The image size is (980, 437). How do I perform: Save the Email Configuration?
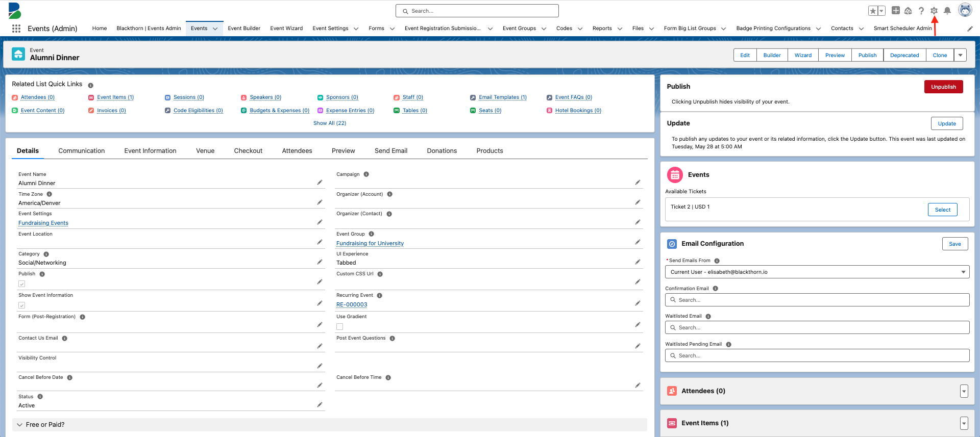(x=955, y=244)
